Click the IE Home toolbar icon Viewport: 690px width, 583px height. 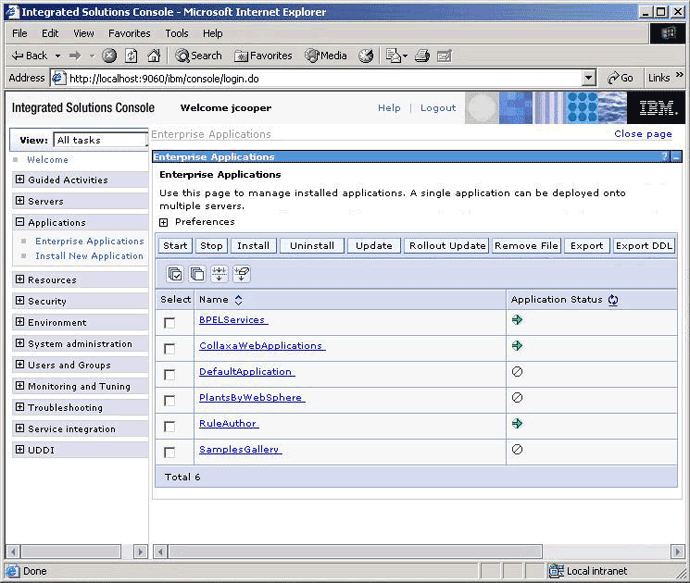click(x=154, y=56)
